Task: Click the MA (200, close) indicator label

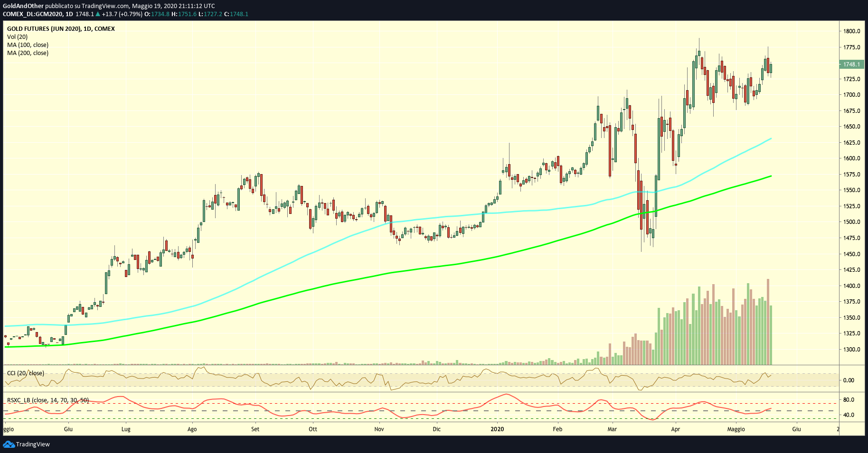Action: (x=28, y=53)
